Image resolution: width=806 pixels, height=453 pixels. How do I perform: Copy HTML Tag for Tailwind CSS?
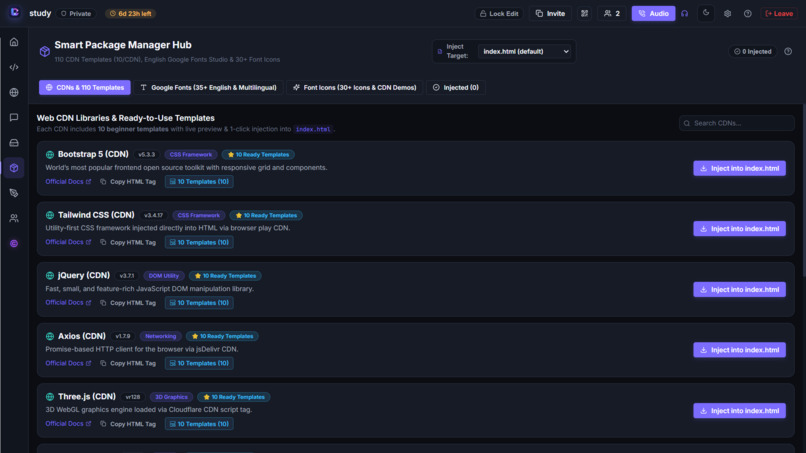pyautogui.click(x=128, y=242)
